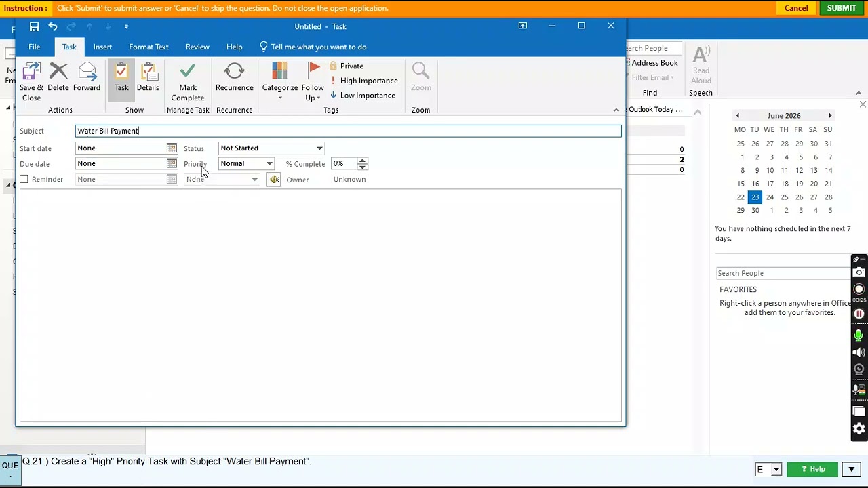Open the Recurrence settings

235,77
